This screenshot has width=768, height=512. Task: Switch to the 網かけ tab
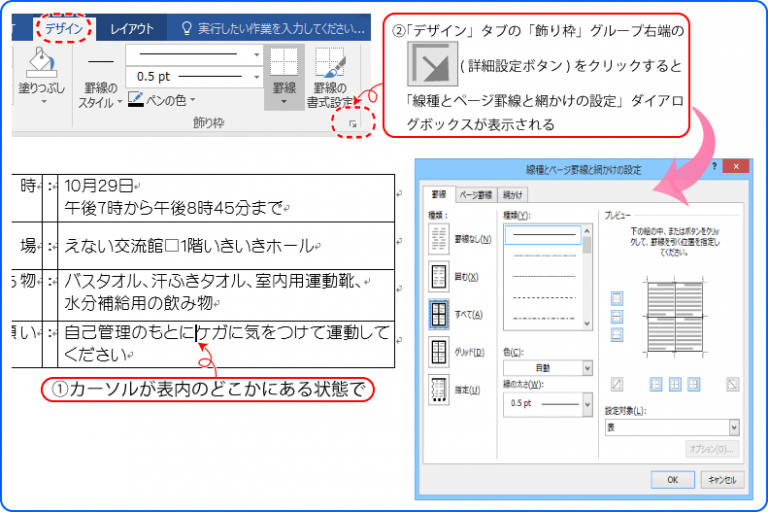click(x=512, y=195)
